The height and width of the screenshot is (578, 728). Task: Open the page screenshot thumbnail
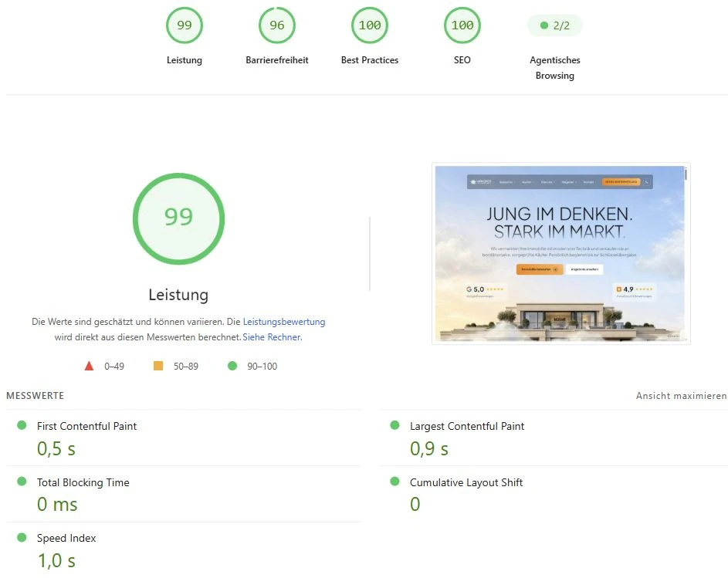coord(560,253)
